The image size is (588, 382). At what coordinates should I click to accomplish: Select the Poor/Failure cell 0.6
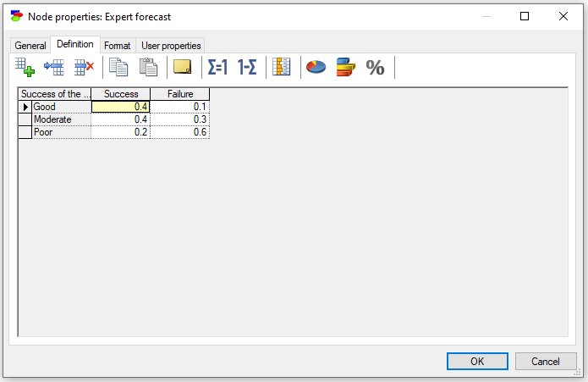[180, 132]
